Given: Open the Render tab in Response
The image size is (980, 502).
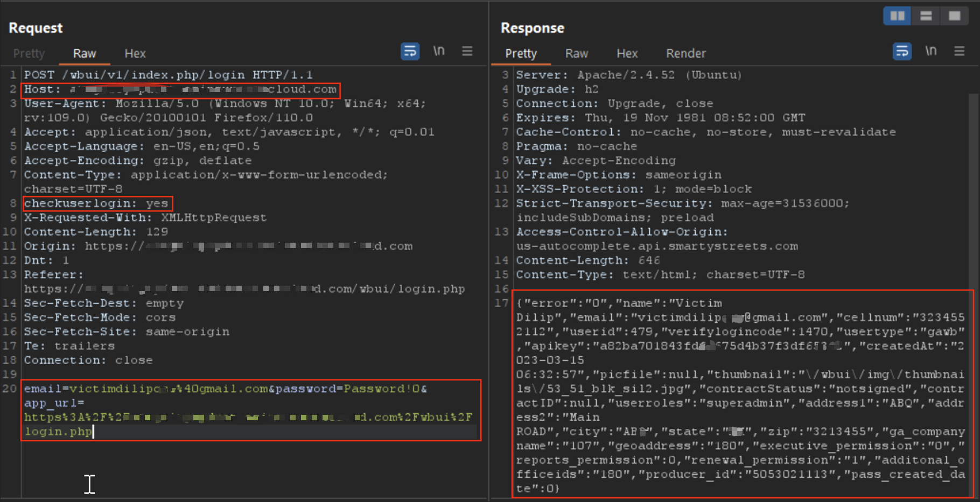Looking at the screenshot, I should click(x=685, y=54).
